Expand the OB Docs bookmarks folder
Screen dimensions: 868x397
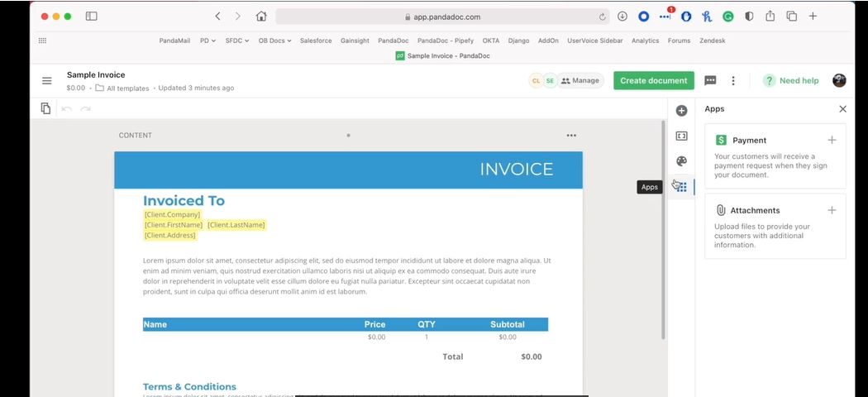(274, 41)
